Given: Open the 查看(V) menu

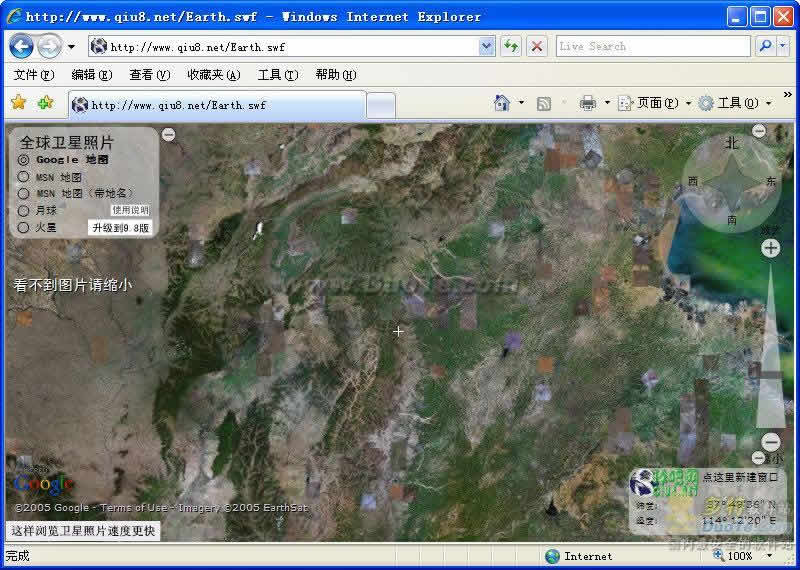Looking at the screenshot, I should tap(149, 75).
